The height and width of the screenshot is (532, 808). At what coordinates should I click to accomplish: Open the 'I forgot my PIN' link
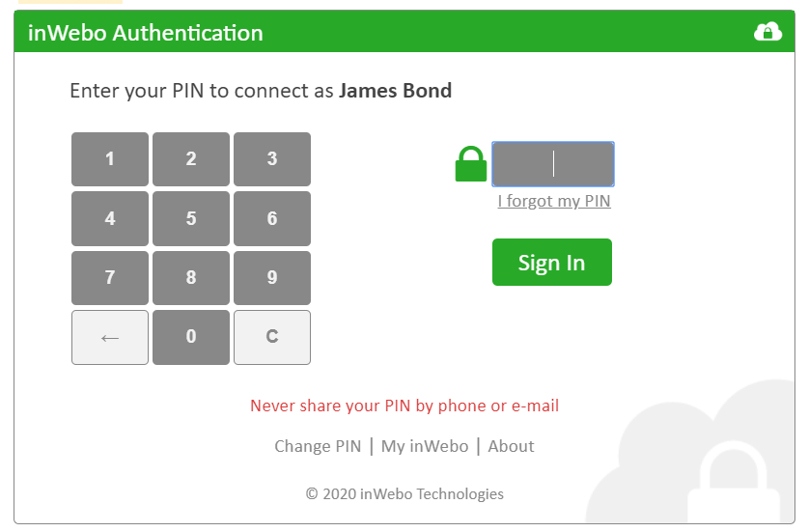pos(554,201)
